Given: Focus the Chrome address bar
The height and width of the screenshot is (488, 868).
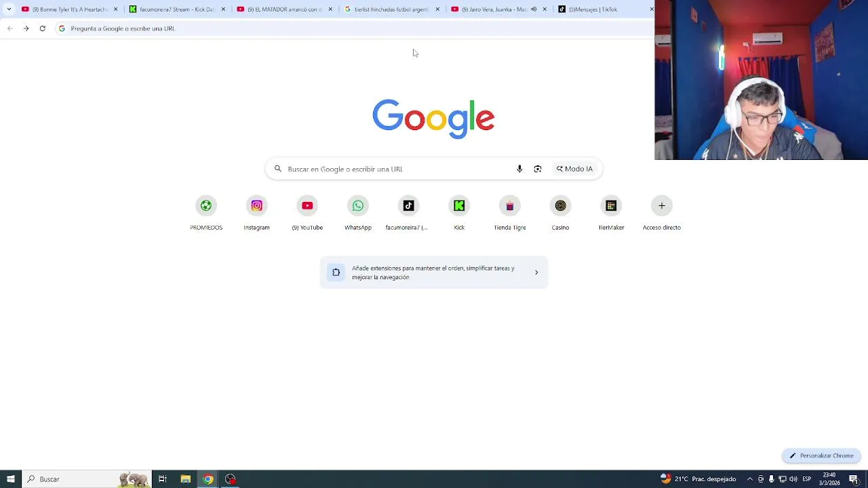Looking at the screenshot, I should coord(353,28).
